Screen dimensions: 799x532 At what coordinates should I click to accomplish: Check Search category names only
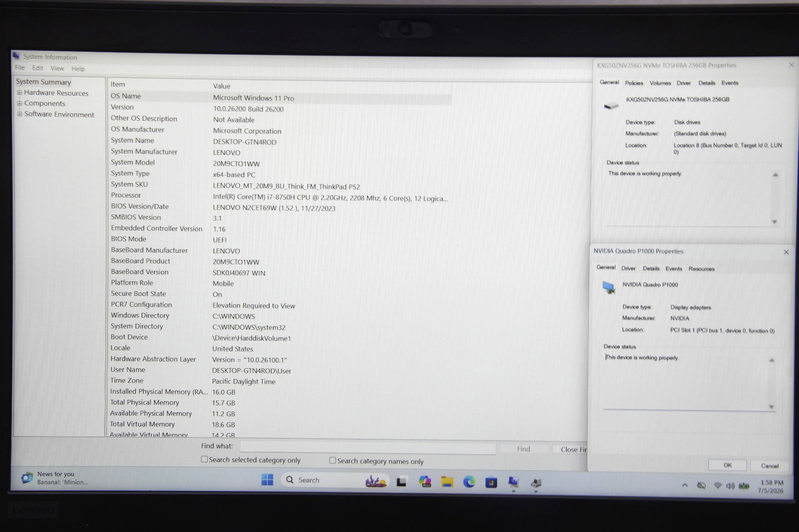333,460
